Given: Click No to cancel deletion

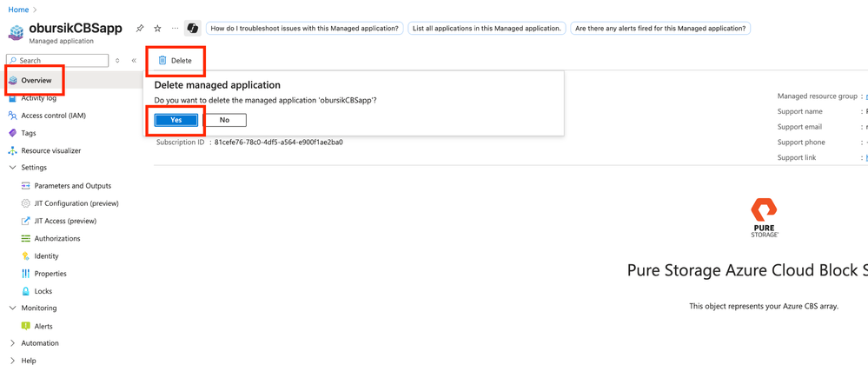Looking at the screenshot, I should pos(224,120).
